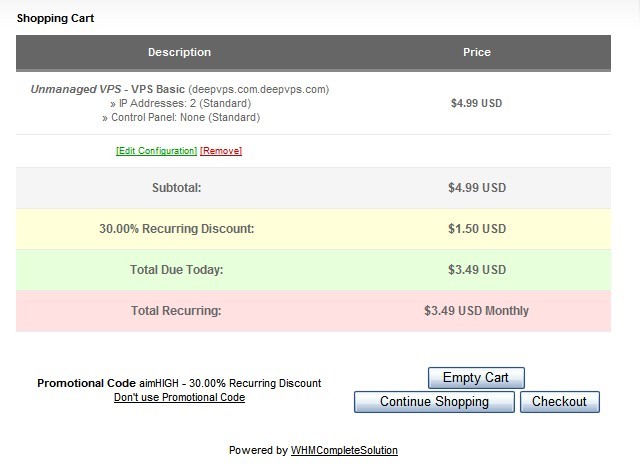Click the aimHIGH promotional code text
This screenshot has width=643, height=476.
point(158,383)
